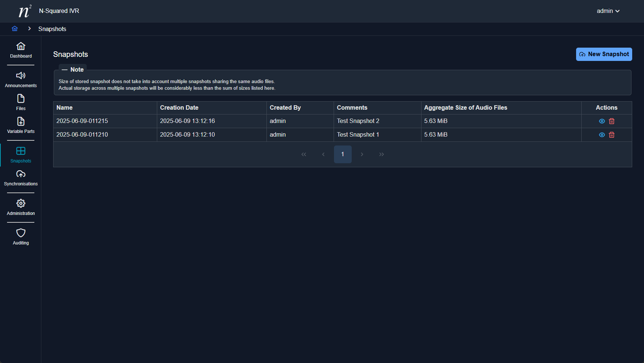Click the New Snapshot button
Screen dimensions: 644x363
(x=604, y=54)
